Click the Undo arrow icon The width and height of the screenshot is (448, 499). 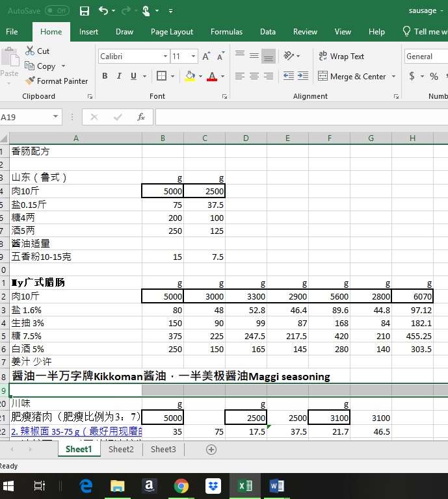[103, 11]
